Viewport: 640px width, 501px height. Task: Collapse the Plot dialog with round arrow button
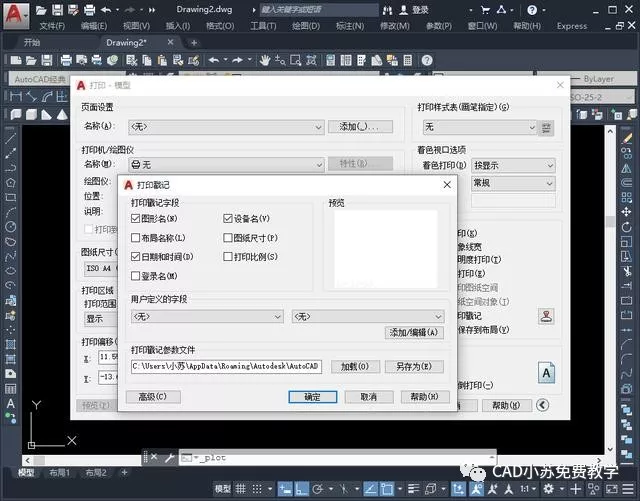542,405
